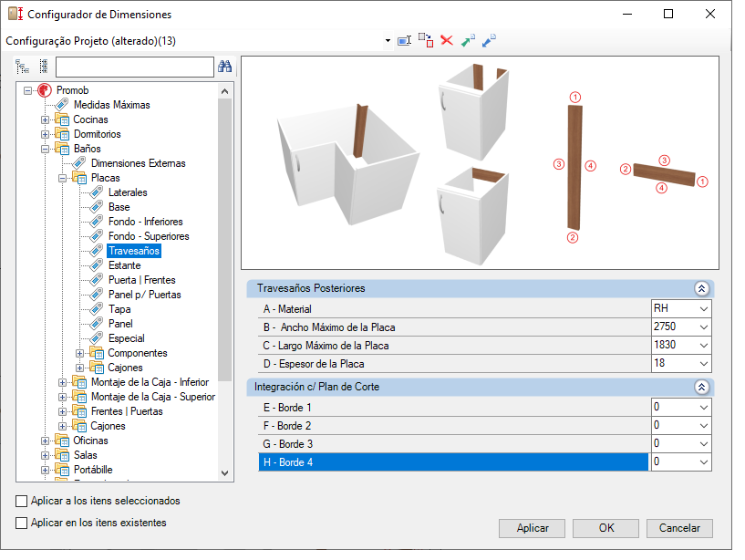Select the H - Borde 4 property row
Image resolution: width=745 pixels, height=560 pixels.
click(454, 462)
